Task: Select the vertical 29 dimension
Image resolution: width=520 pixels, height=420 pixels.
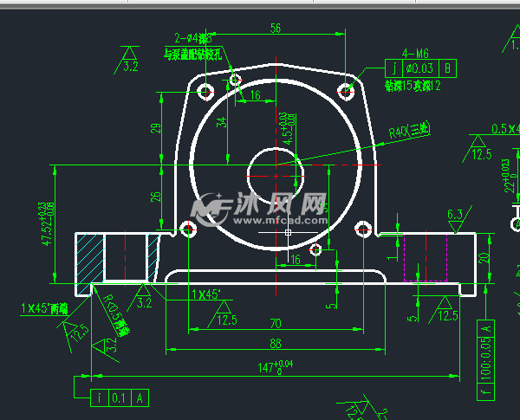Action: tap(156, 127)
